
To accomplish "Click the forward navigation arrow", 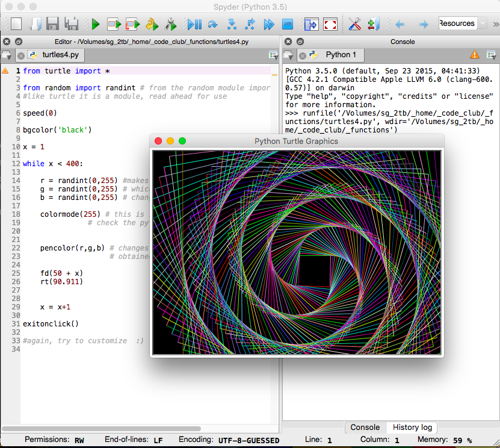I will tap(424, 24).
